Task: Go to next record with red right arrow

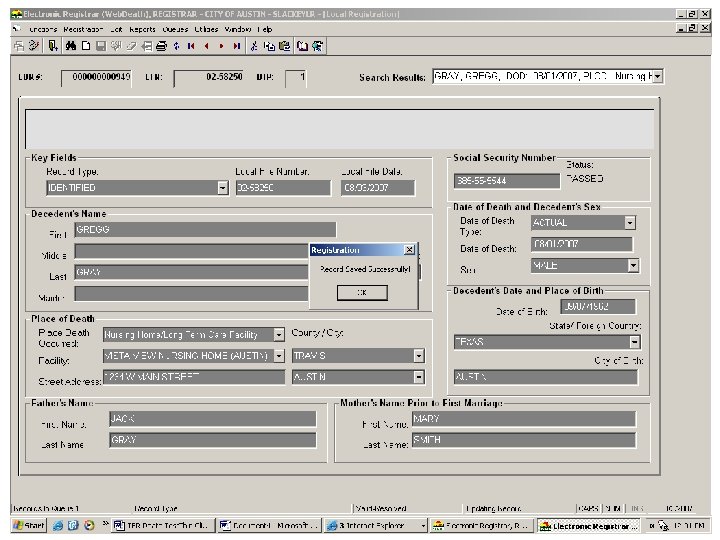Action: pyautogui.click(x=222, y=46)
